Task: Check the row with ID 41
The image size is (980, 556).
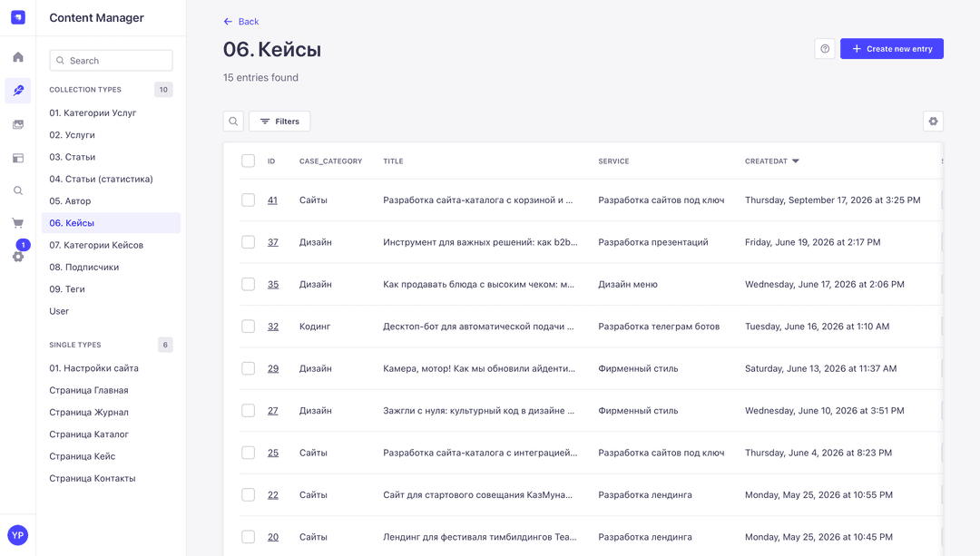Action: click(x=248, y=200)
